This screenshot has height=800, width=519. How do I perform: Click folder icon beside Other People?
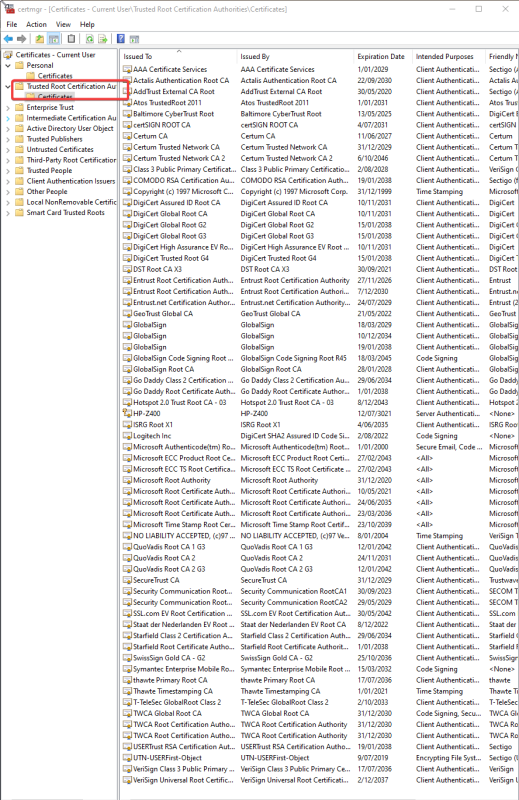point(19,191)
